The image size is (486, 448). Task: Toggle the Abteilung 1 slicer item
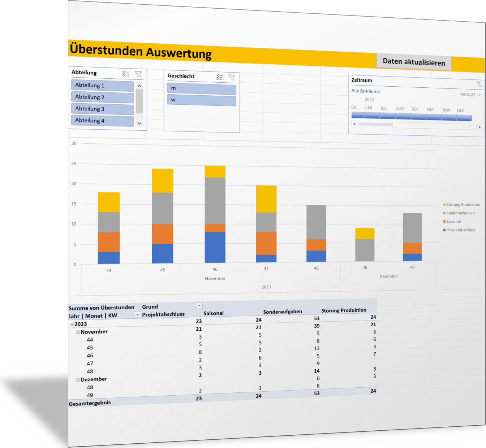(103, 86)
